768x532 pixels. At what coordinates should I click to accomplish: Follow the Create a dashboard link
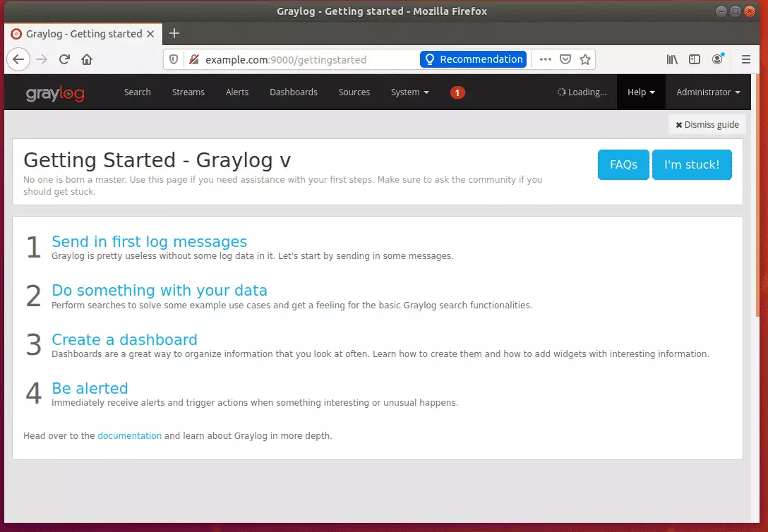[x=124, y=339]
